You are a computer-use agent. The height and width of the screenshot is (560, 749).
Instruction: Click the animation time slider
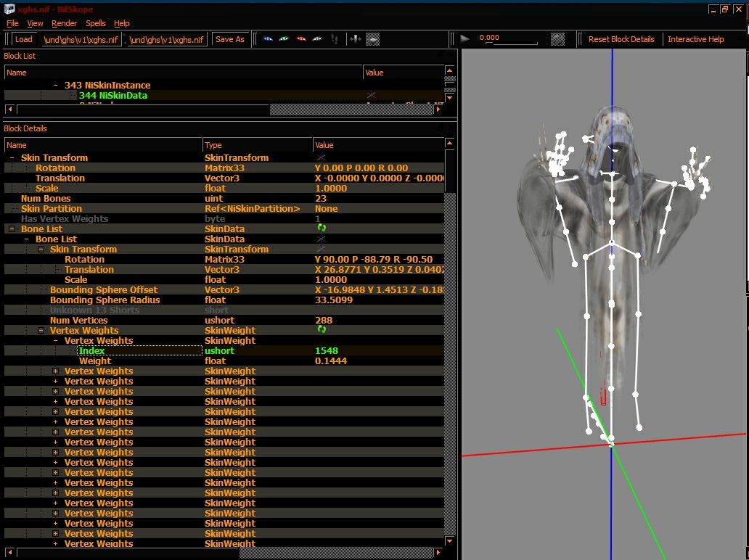(x=511, y=44)
